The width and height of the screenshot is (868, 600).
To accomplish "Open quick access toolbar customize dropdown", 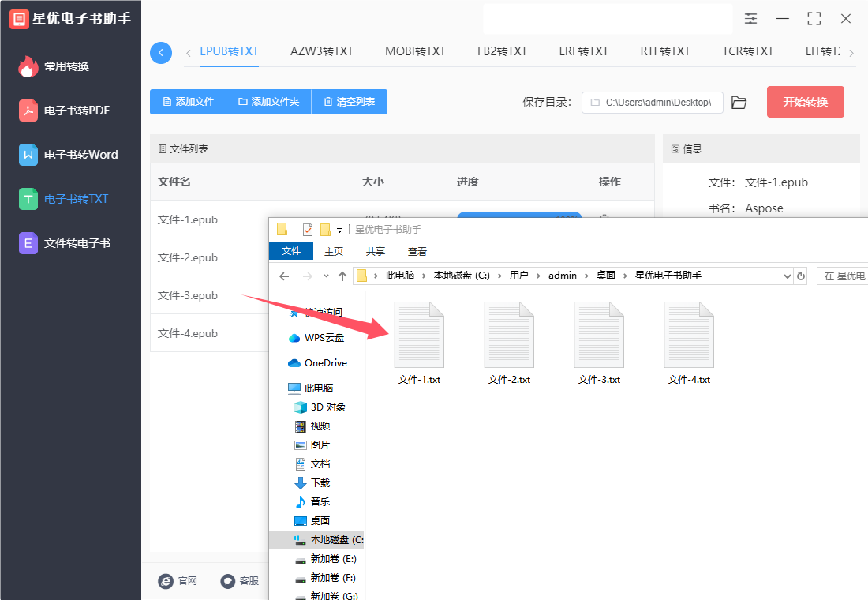I will coord(340,230).
